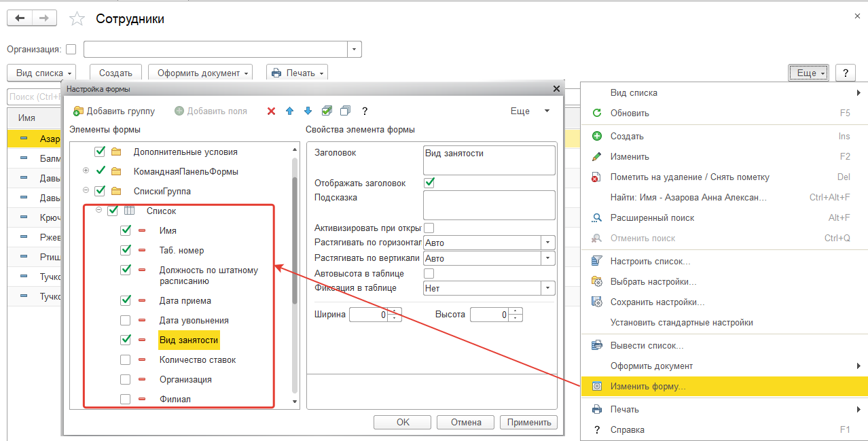Click the green Создать plus icon
The width and height of the screenshot is (868, 441).
click(597, 136)
